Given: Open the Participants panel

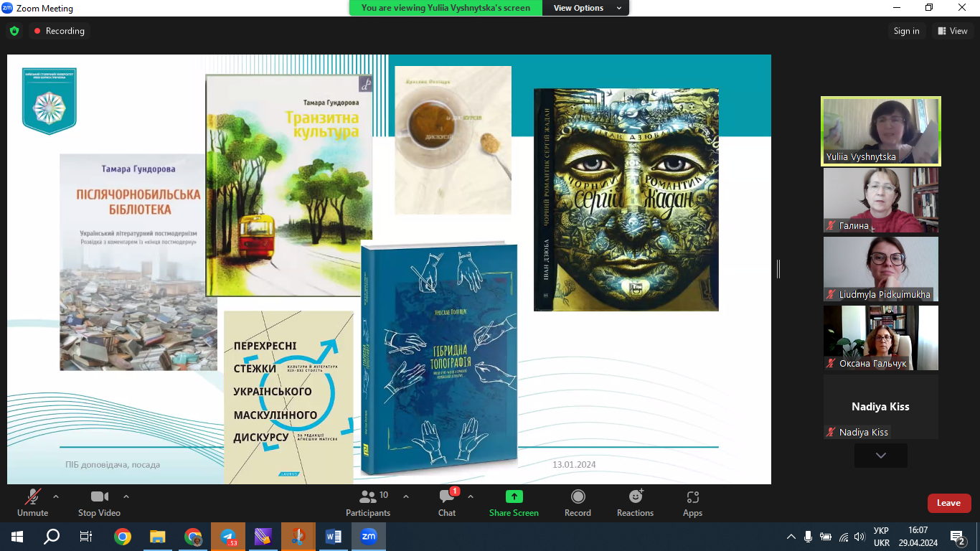Looking at the screenshot, I should pyautogui.click(x=368, y=502).
